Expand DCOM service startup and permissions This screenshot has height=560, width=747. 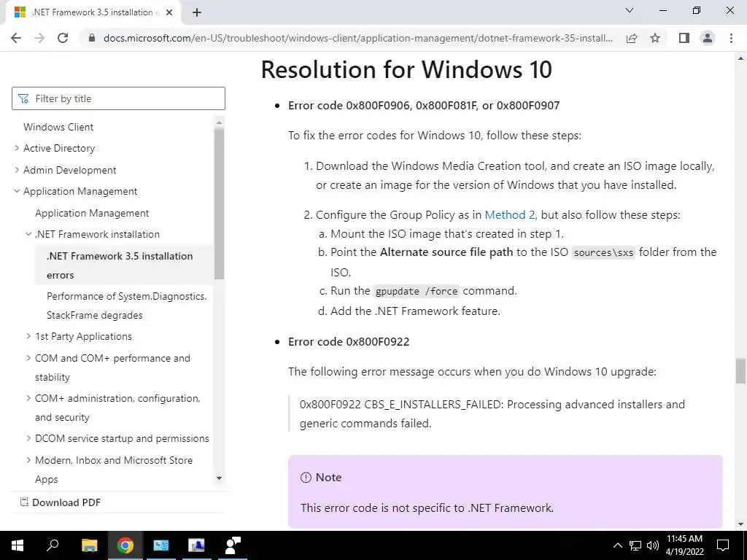click(x=28, y=438)
